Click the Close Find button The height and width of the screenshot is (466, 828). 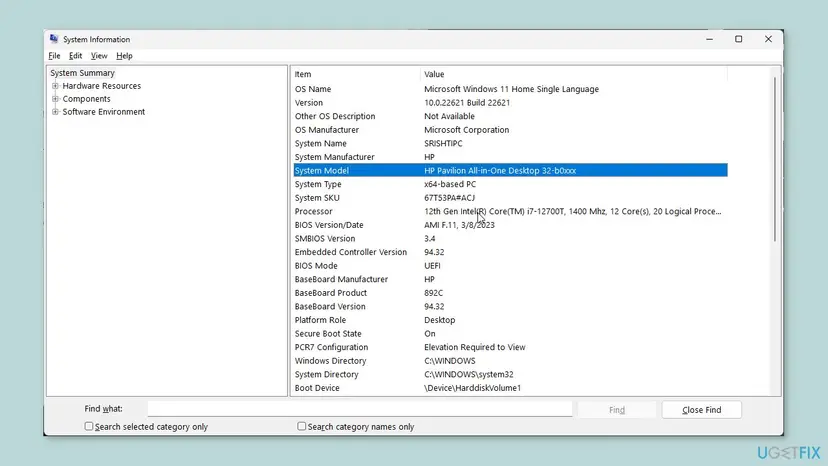click(x=701, y=409)
